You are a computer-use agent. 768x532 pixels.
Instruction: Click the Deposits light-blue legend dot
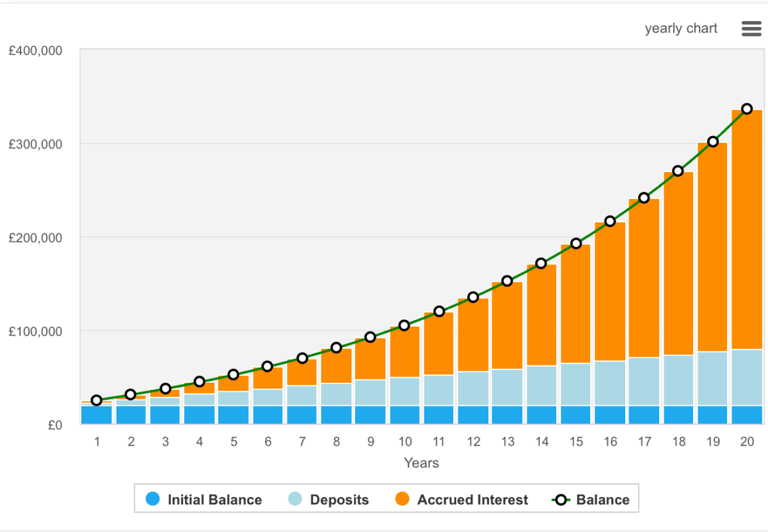(x=295, y=500)
